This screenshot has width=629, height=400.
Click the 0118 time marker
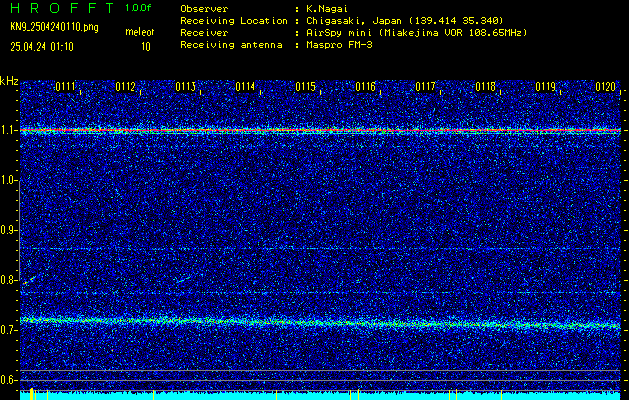485,87
